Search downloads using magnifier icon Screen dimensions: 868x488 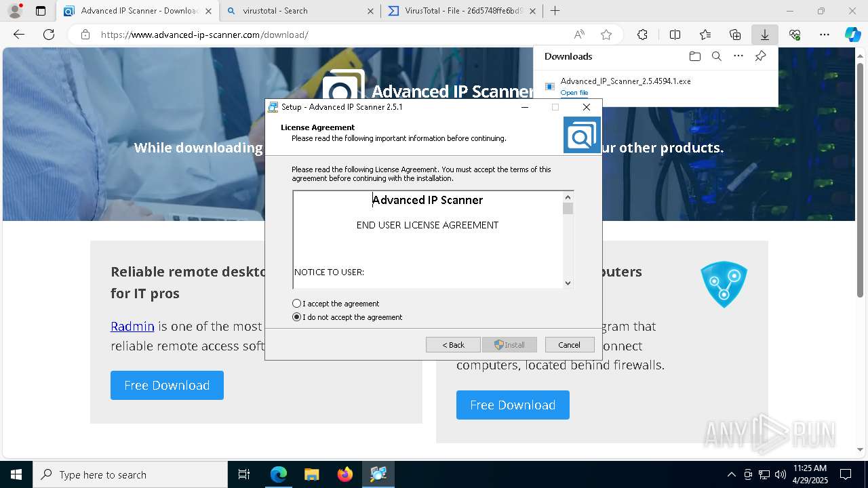[716, 56]
